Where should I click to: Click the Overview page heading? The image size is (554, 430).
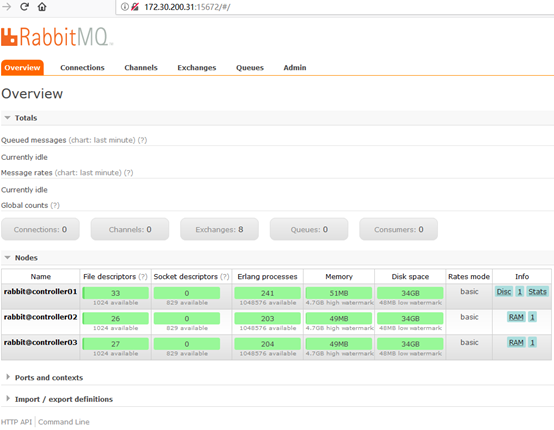click(32, 94)
